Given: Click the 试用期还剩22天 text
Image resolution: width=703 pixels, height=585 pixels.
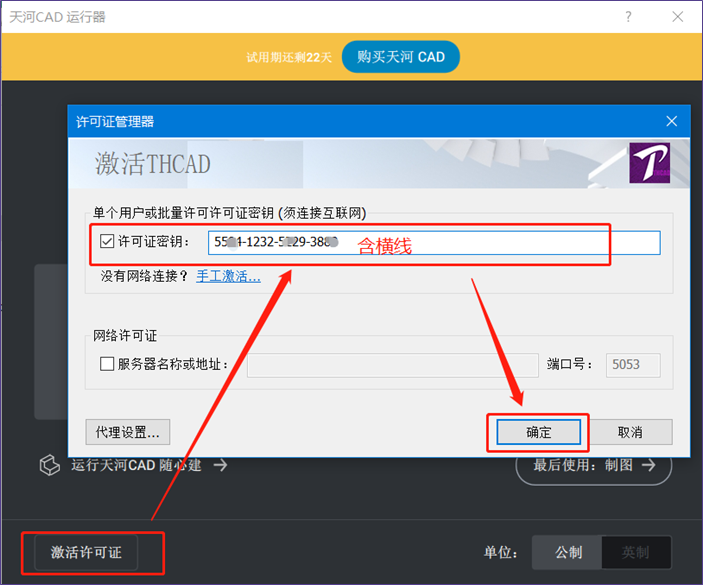Looking at the screenshot, I should (289, 57).
